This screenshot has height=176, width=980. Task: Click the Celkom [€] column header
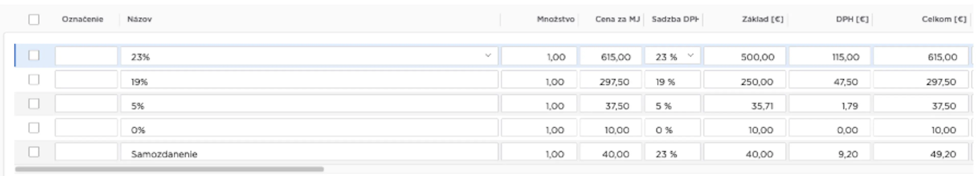(x=944, y=19)
